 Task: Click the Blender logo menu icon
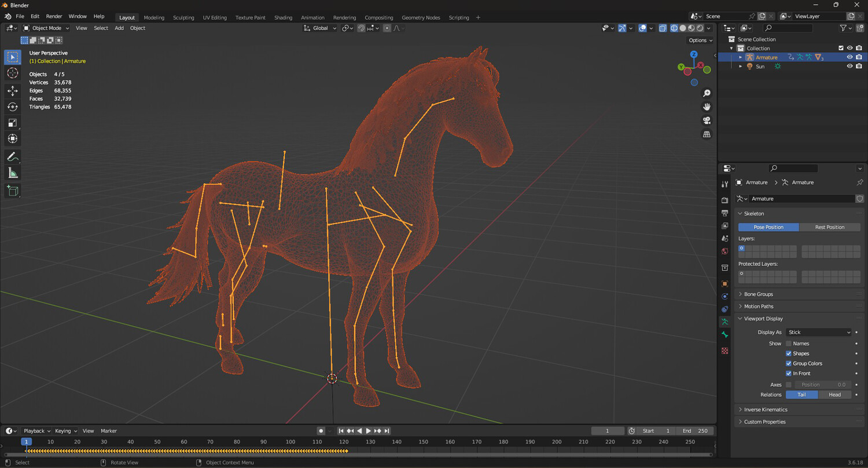tap(8, 17)
